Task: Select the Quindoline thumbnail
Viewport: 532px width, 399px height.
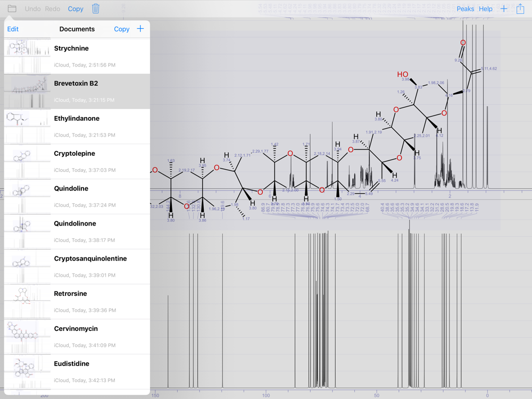Action: pos(27,196)
